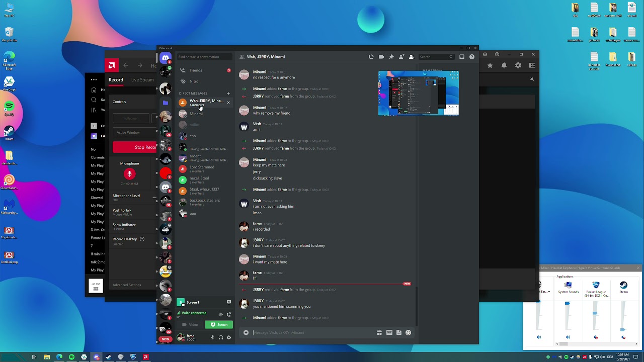644x362 pixels.
Task: Expand Advanced Settings in AMD software
Action: click(x=127, y=285)
